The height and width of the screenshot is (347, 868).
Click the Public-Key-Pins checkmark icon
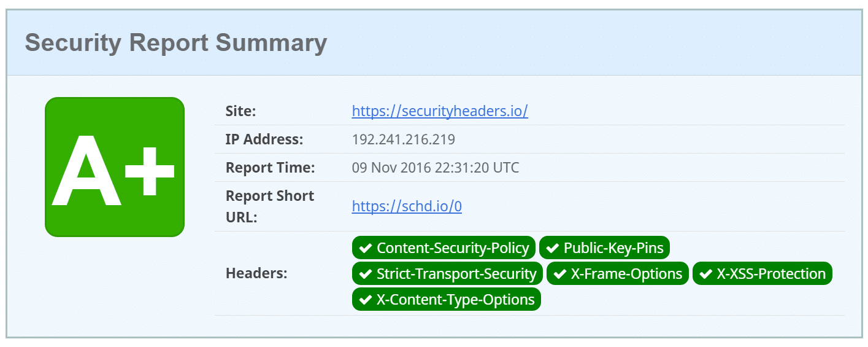(x=553, y=248)
